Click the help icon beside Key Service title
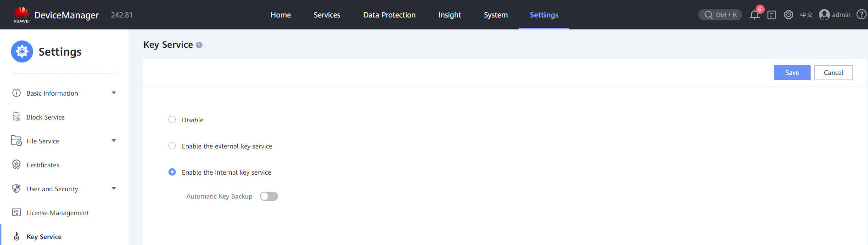868x245 pixels. click(x=199, y=45)
